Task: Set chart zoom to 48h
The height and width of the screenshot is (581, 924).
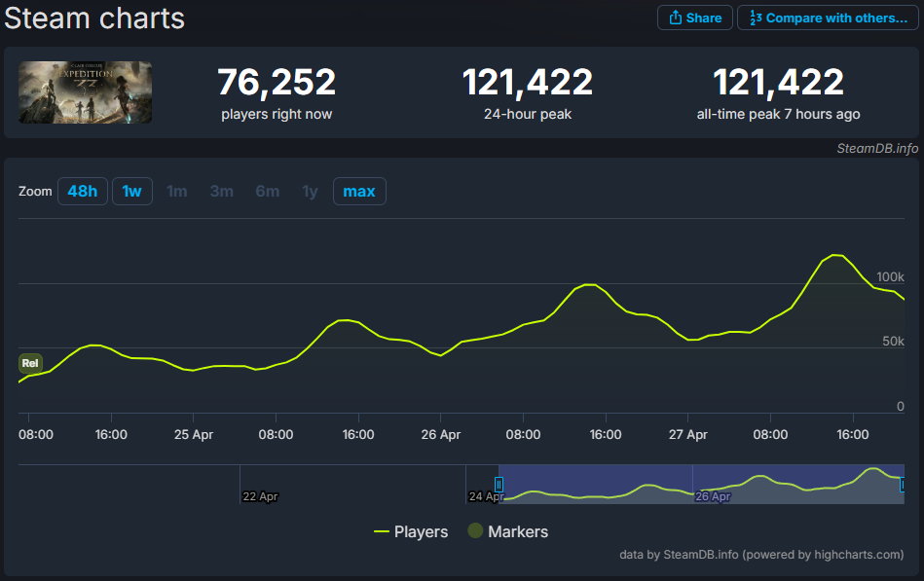Action: (83, 192)
